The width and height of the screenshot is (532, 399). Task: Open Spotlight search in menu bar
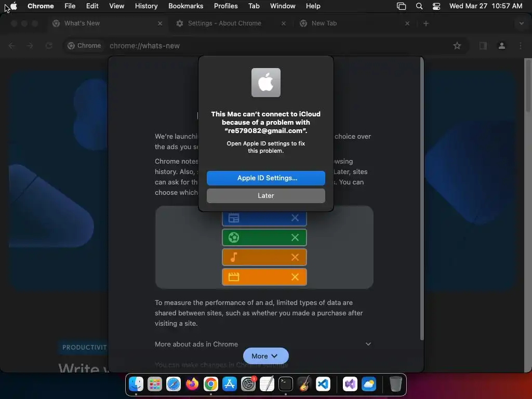[419, 6]
